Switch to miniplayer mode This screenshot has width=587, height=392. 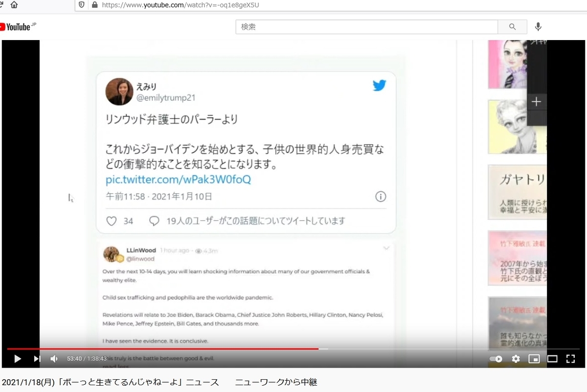click(534, 359)
